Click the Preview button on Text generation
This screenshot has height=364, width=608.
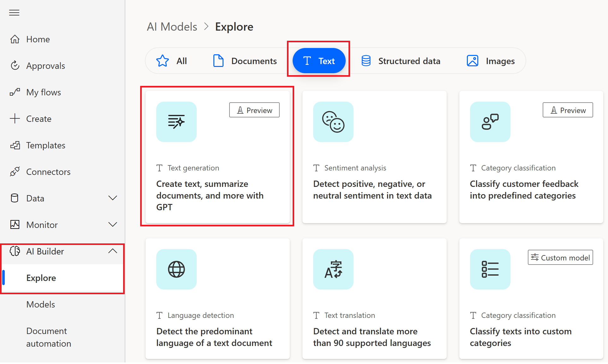[x=255, y=110]
